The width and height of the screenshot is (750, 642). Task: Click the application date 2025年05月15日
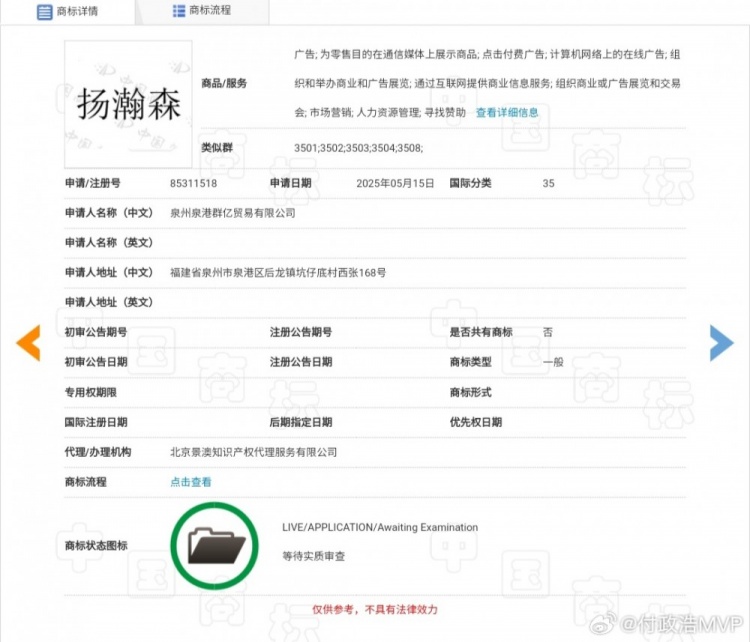pyautogui.click(x=395, y=183)
